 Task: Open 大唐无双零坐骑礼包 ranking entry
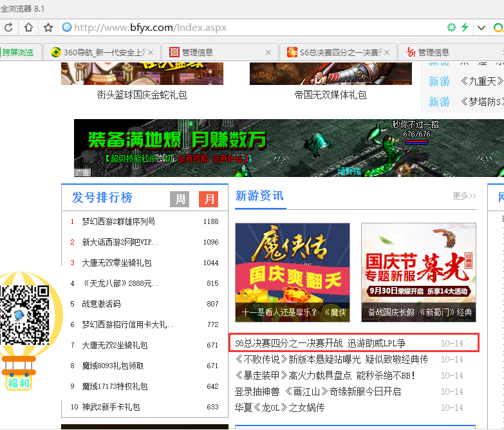coord(117,263)
